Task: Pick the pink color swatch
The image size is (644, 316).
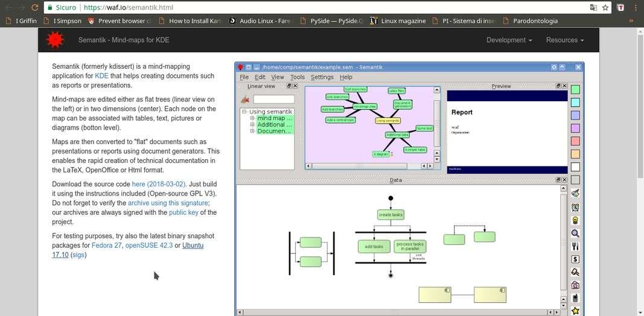Action: pyautogui.click(x=575, y=141)
